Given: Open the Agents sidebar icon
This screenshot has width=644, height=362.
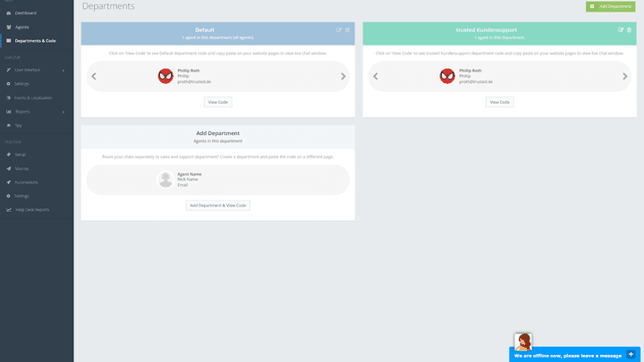Looking at the screenshot, I should click(x=9, y=27).
